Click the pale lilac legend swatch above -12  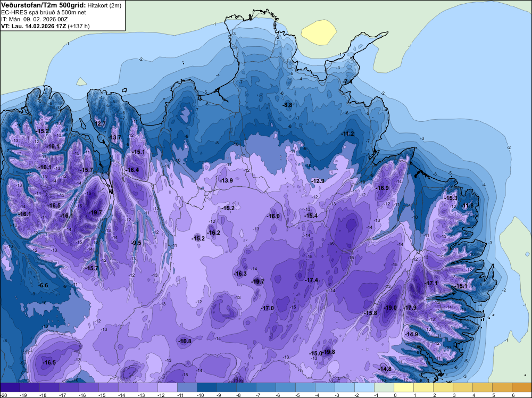[167, 387]
